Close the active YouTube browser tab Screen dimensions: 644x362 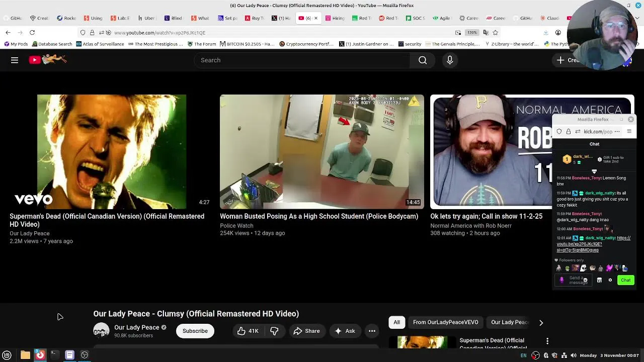[x=316, y=18]
